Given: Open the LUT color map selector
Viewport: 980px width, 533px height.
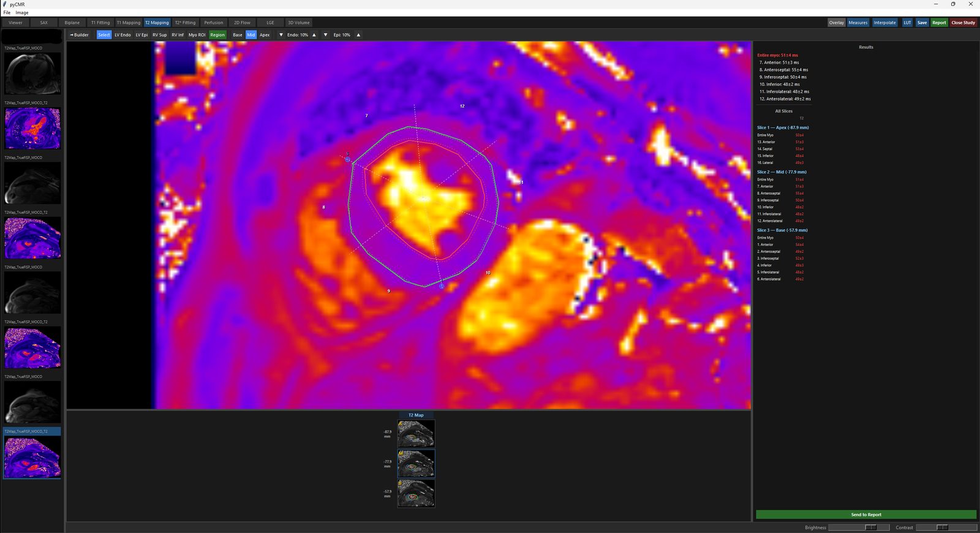Looking at the screenshot, I should 907,23.
